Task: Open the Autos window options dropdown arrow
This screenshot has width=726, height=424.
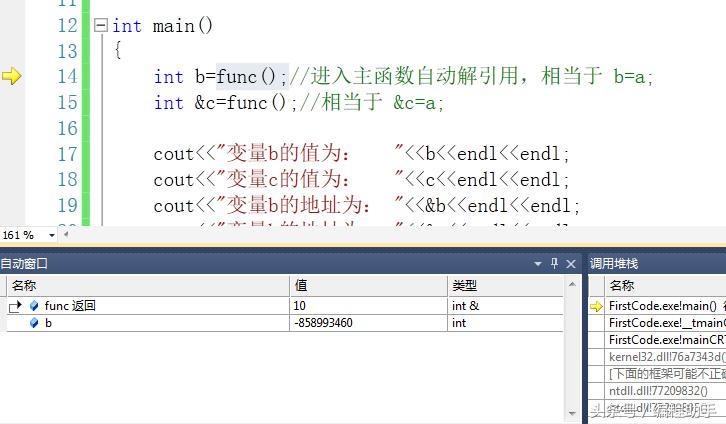Action: pyautogui.click(x=538, y=264)
